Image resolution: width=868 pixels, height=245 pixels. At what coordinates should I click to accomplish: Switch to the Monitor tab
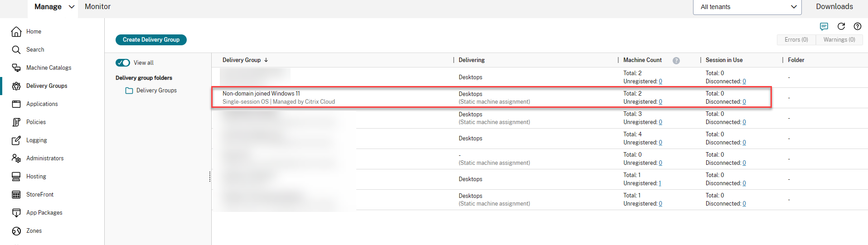pos(97,7)
